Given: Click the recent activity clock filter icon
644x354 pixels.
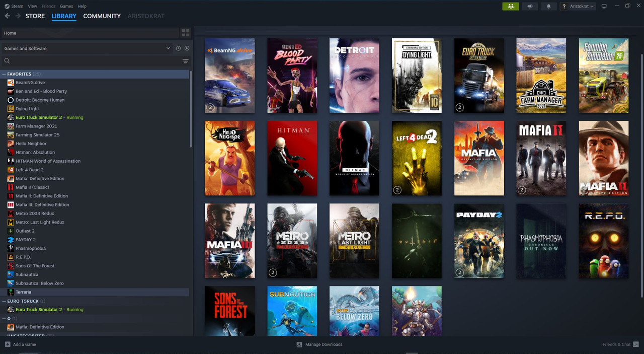Looking at the screenshot, I should [178, 48].
